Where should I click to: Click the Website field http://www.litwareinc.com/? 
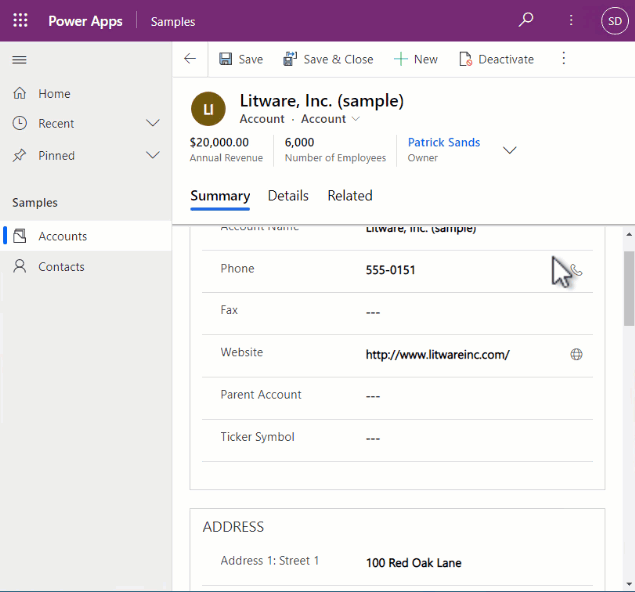point(437,355)
